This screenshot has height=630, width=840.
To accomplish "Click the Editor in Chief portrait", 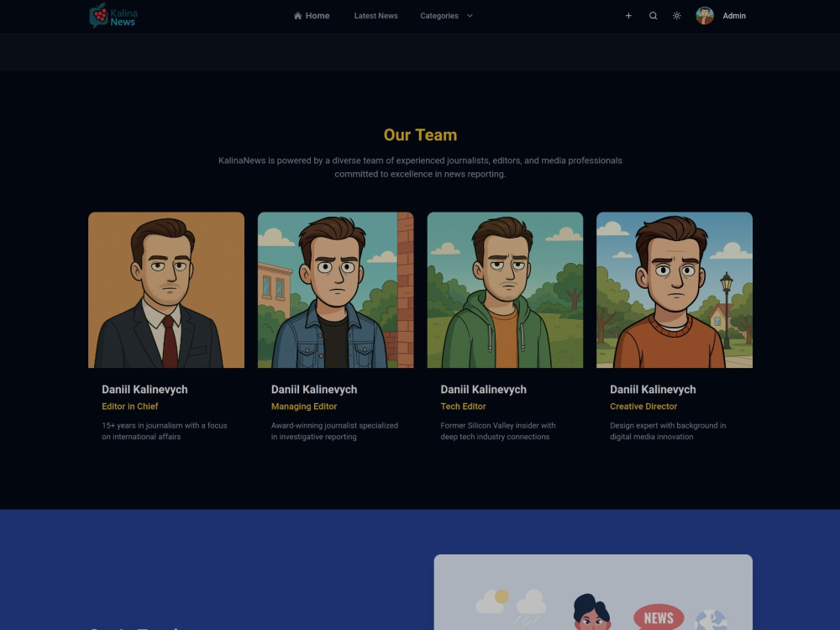I will [166, 290].
